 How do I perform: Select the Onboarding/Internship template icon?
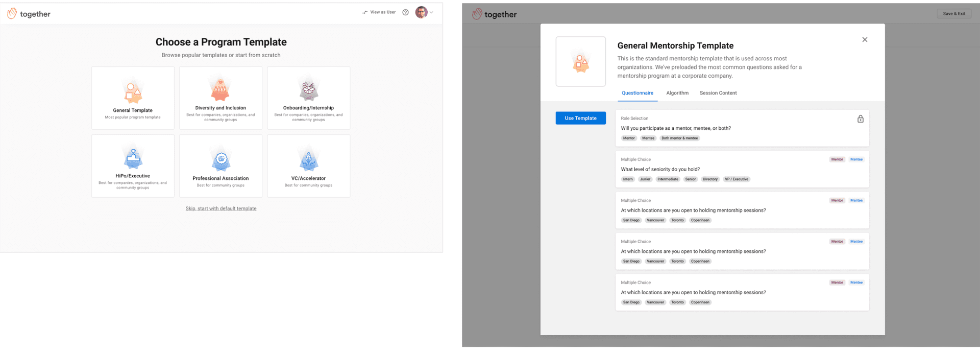coord(308,89)
